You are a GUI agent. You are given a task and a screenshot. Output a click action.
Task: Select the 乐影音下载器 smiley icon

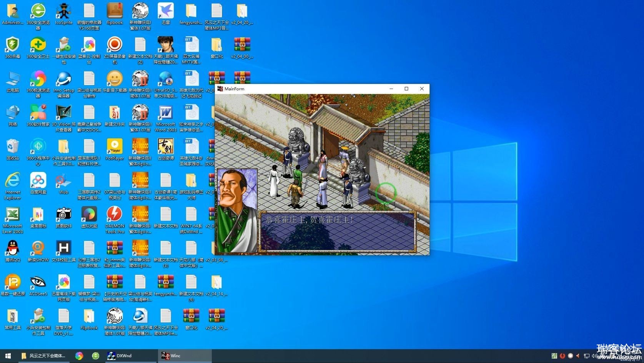click(x=115, y=82)
